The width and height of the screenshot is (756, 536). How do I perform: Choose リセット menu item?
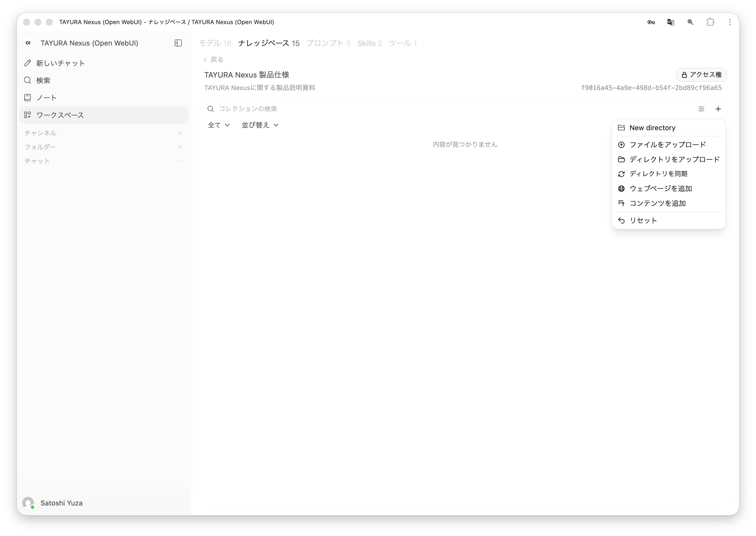(x=669, y=221)
